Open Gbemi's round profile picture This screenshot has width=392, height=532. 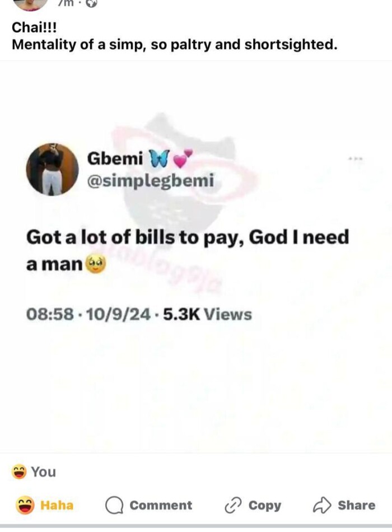(x=52, y=169)
